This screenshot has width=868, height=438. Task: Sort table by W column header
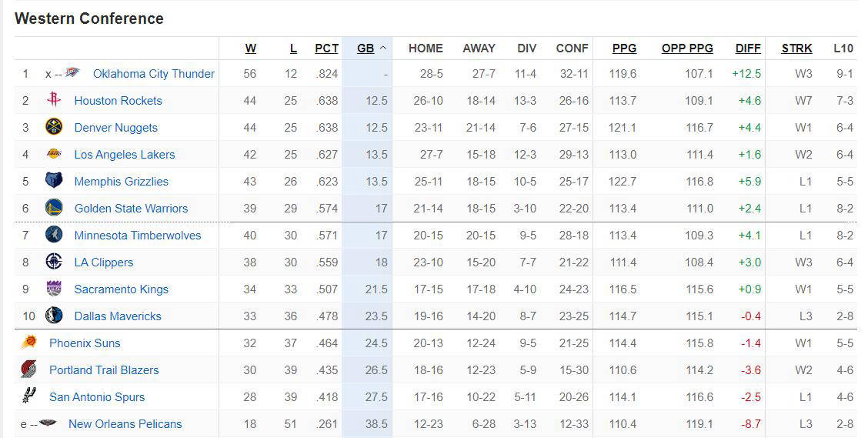[x=251, y=48]
